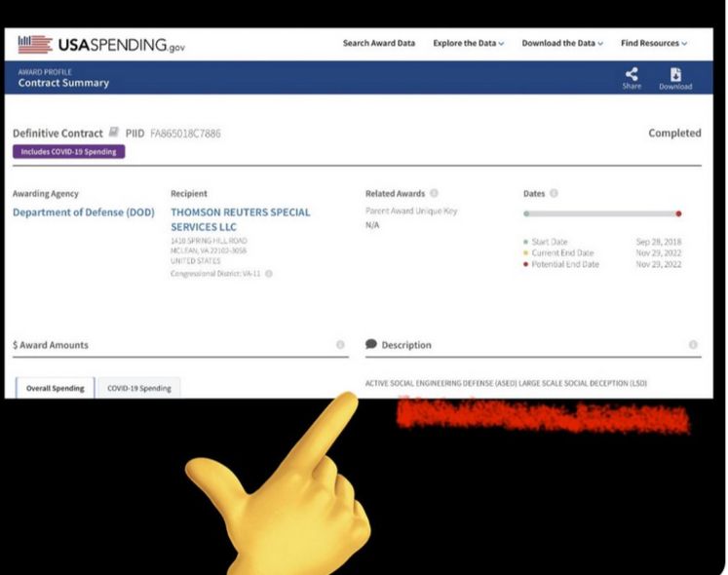Click the Parent Award Unique Key N/A value

pyautogui.click(x=372, y=225)
